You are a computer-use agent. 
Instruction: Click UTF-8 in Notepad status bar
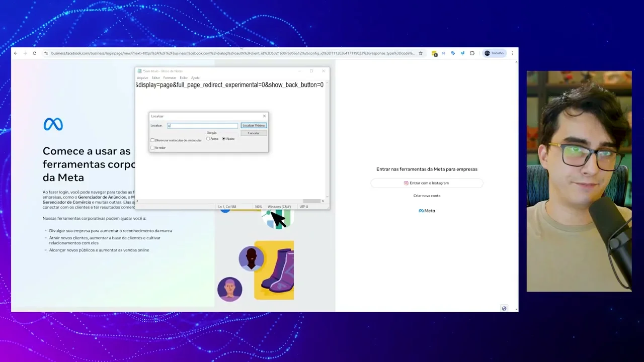point(303,207)
